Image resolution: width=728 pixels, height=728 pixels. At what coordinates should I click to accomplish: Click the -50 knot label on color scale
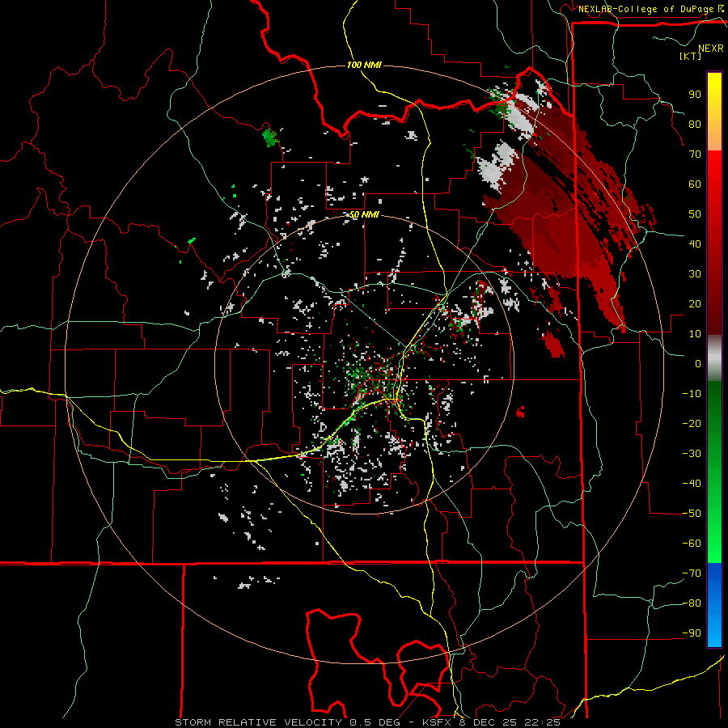pyautogui.click(x=692, y=514)
